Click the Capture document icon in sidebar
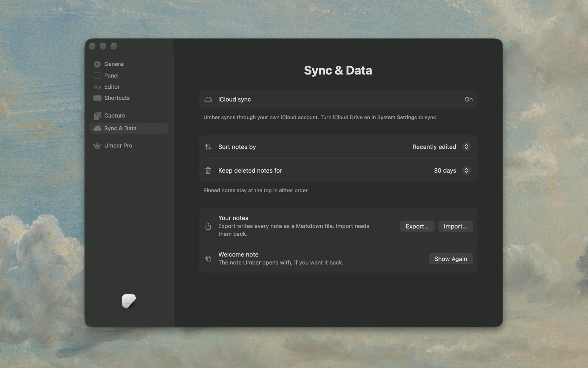This screenshot has height=368, width=588. [97, 116]
